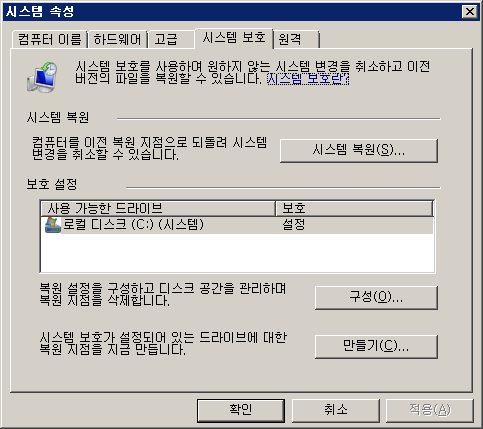
Task: Switch to the 컴퓨터 이름 tab
Action: click(49, 40)
